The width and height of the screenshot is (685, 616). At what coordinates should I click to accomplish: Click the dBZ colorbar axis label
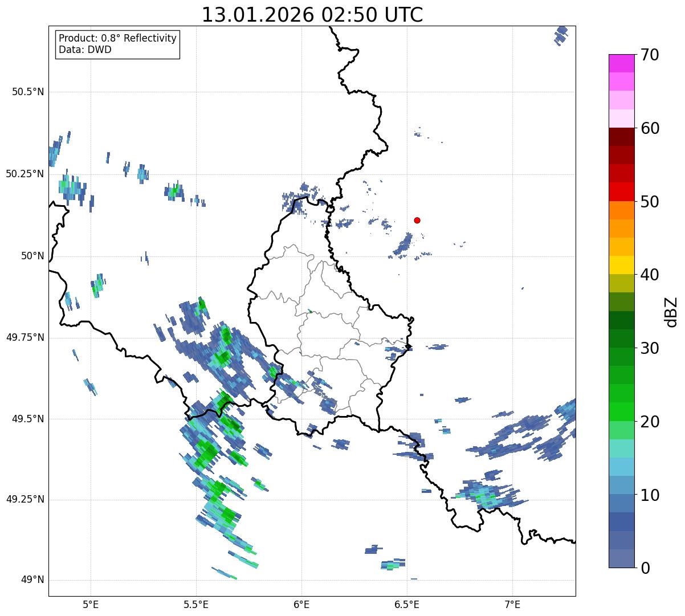point(671,311)
